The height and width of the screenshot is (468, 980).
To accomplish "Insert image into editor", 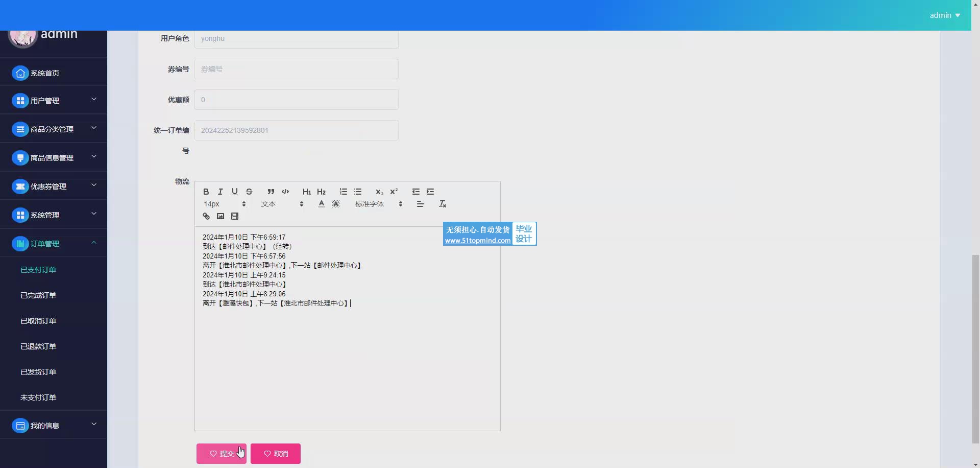I will [220, 216].
